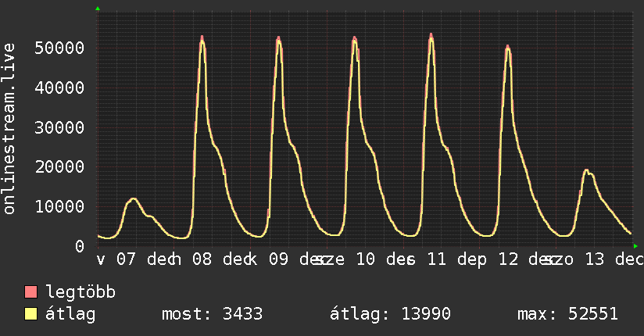Screen dimensions: 644x336
Task: Click the onlinestream.live vertical axis title
Action: pyautogui.click(x=9, y=129)
